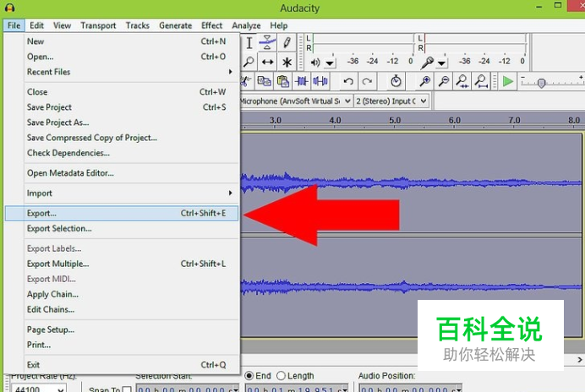
Task: Click the Copy toolbar icon
Action: click(264, 81)
